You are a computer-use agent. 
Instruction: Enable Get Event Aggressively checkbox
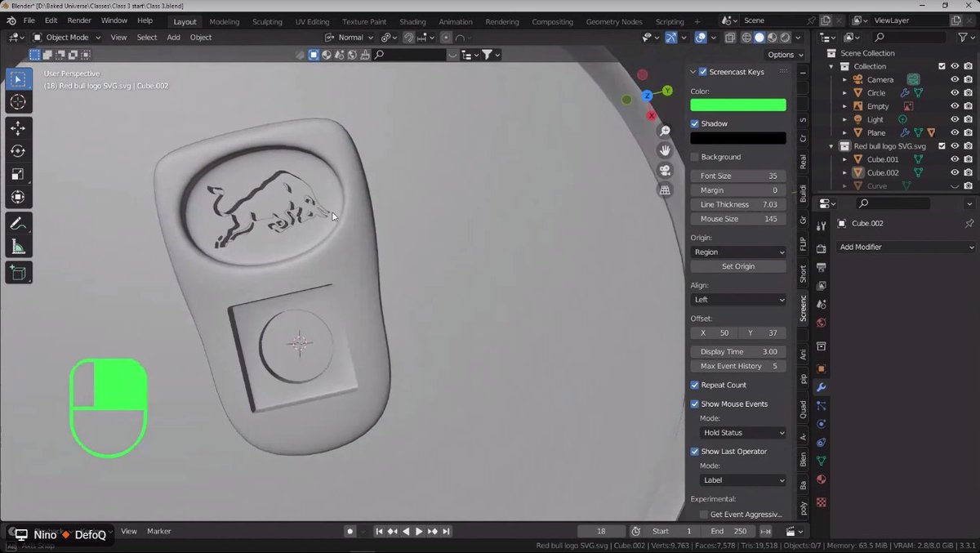[x=703, y=515]
